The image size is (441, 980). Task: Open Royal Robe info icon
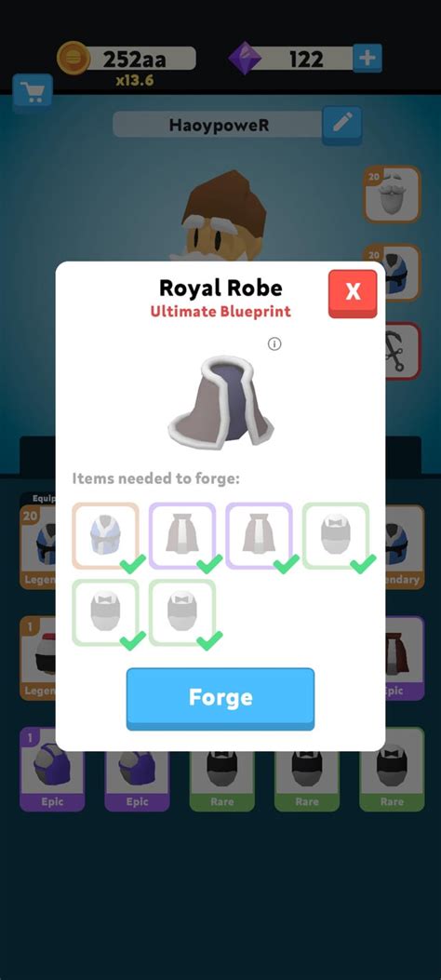point(274,343)
